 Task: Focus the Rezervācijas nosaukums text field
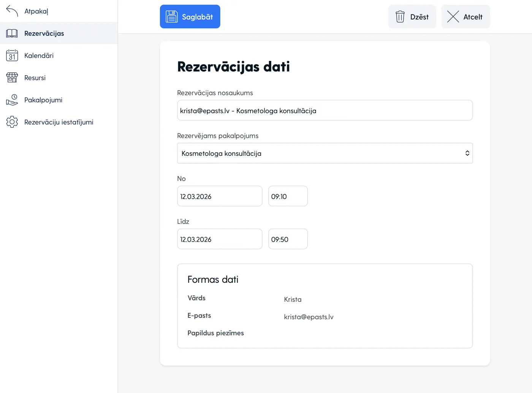(325, 111)
